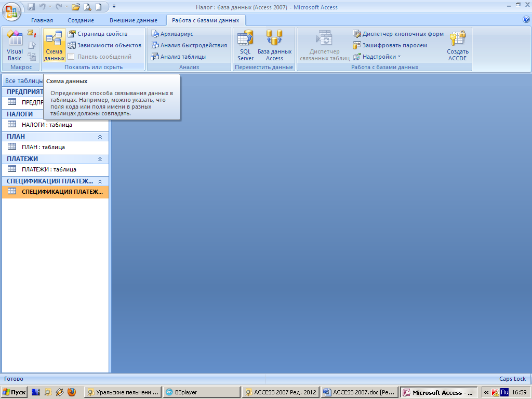Expand the Надстройки dropdown

click(377, 57)
